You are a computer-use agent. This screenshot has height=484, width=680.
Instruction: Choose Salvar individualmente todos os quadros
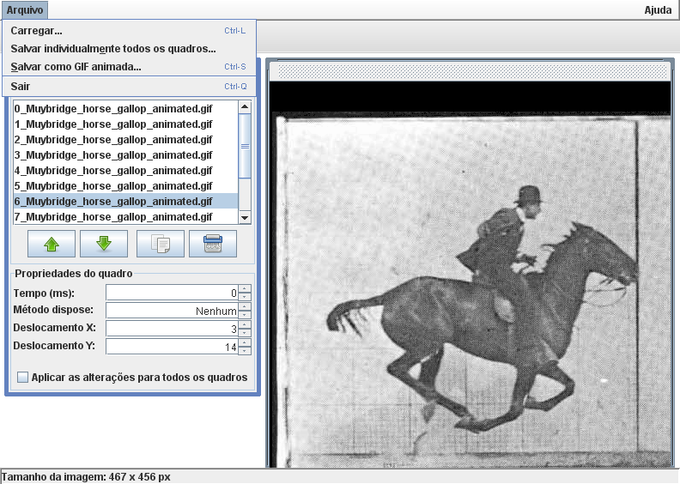coord(129,49)
